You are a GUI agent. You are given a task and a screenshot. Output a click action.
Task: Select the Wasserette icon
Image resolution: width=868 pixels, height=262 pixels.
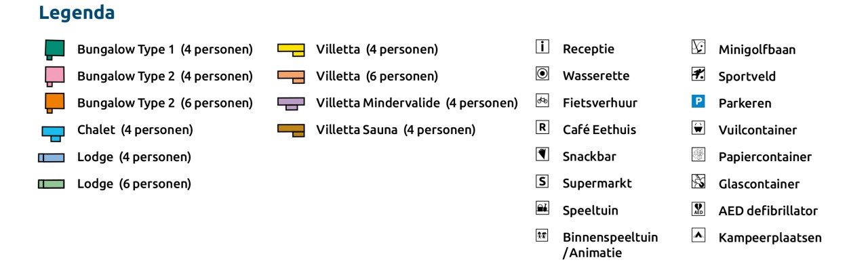[542, 73]
